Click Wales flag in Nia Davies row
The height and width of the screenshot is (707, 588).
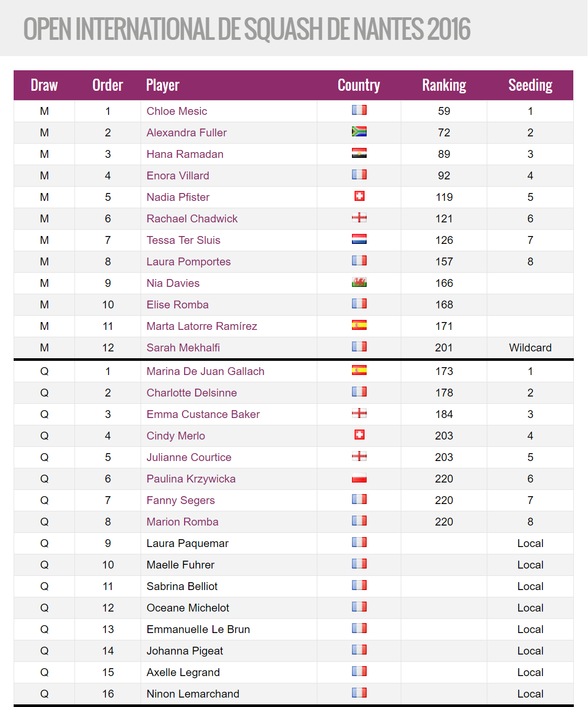point(359,282)
